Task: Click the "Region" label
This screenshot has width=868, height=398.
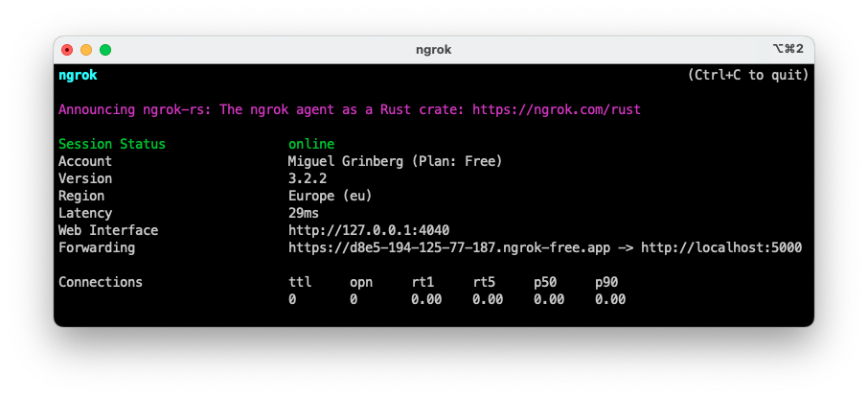Action: 81,197
